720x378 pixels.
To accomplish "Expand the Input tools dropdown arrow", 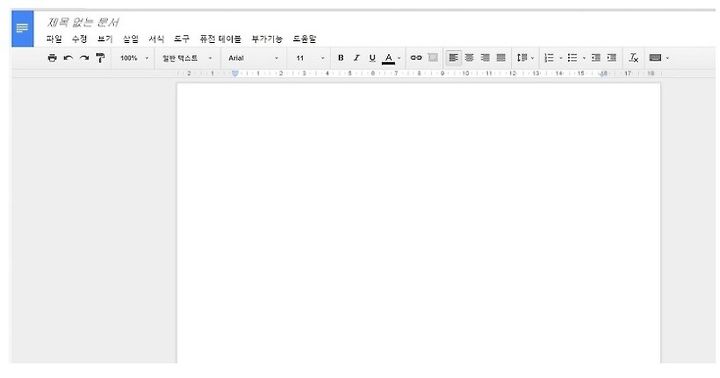I will coord(667,58).
